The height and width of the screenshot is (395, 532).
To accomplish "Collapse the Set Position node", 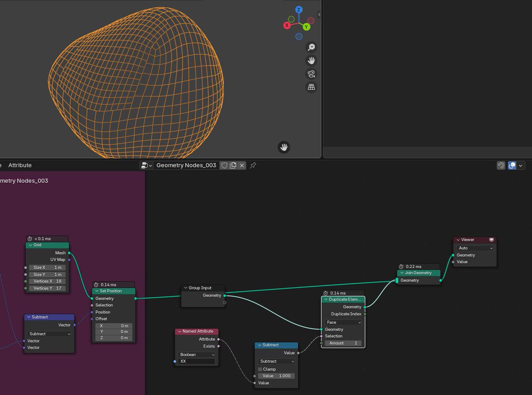I will 97,291.
